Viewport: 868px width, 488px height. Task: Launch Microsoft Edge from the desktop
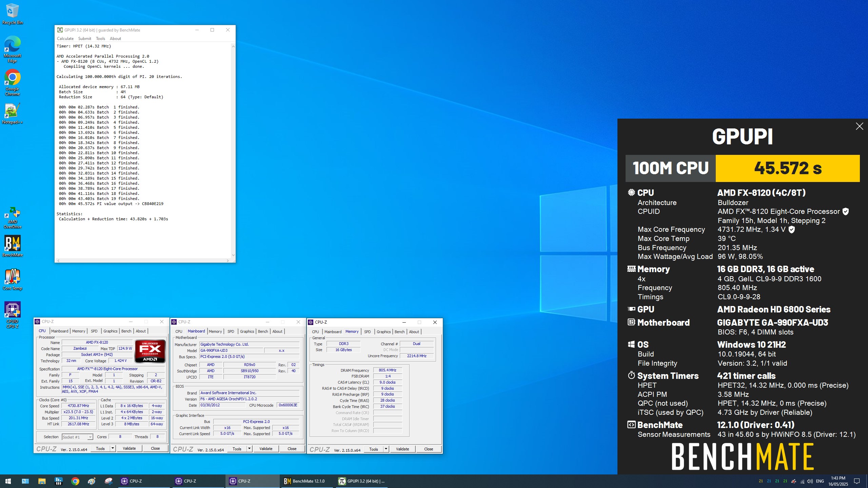12,49
